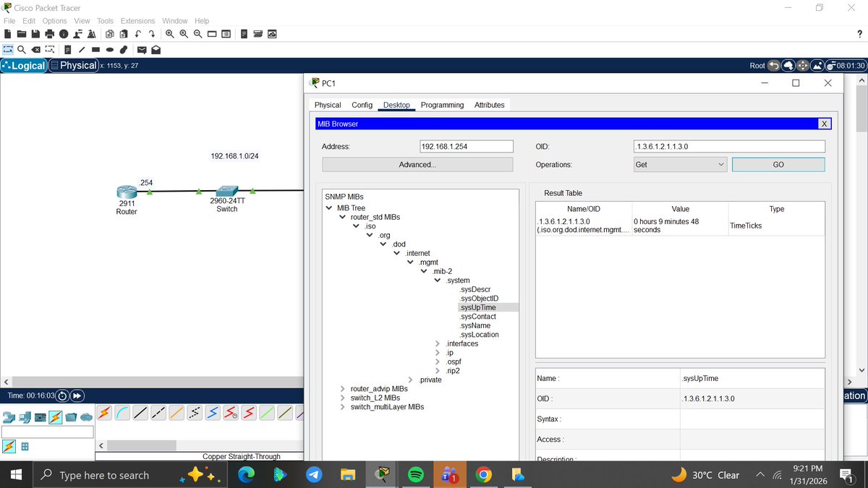Pick the light-blue Console cable
The width and height of the screenshot is (868, 488).
tap(122, 413)
